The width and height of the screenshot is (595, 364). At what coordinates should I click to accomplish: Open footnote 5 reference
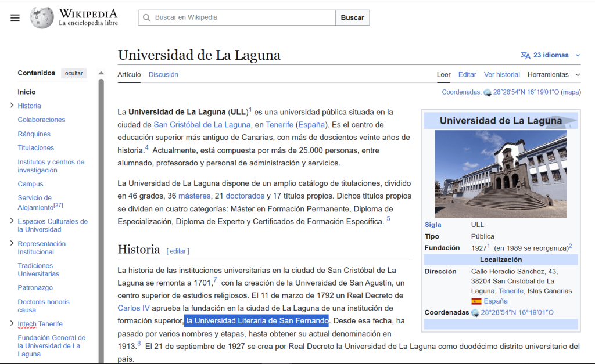(388, 219)
